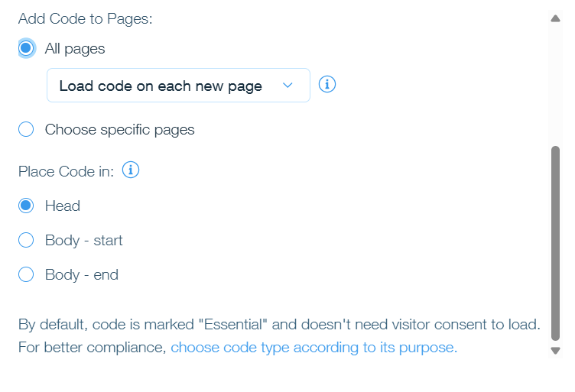Image resolution: width=575 pixels, height=392 pixels.
Task: Click the Choose specific pages label text
Action: coord(119,130)
